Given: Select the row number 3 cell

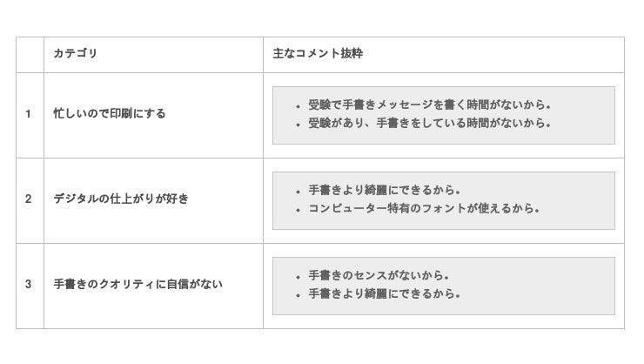Looking at the screenshot, I should point(29,285).
